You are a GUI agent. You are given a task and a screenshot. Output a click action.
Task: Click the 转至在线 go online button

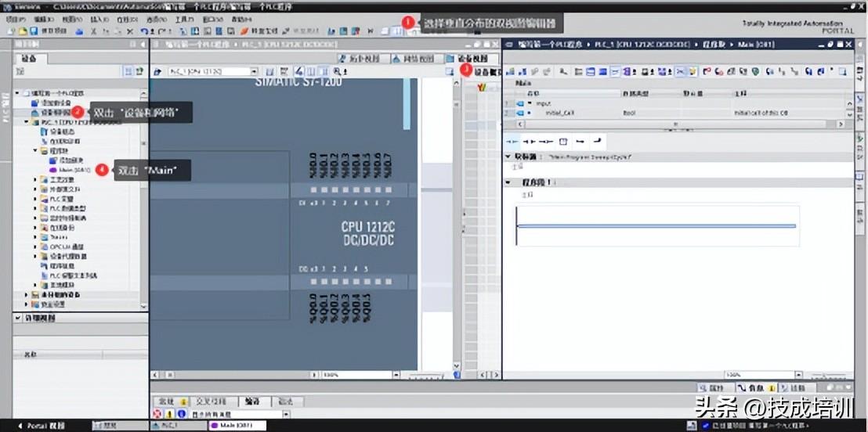(x=260, y=31)
